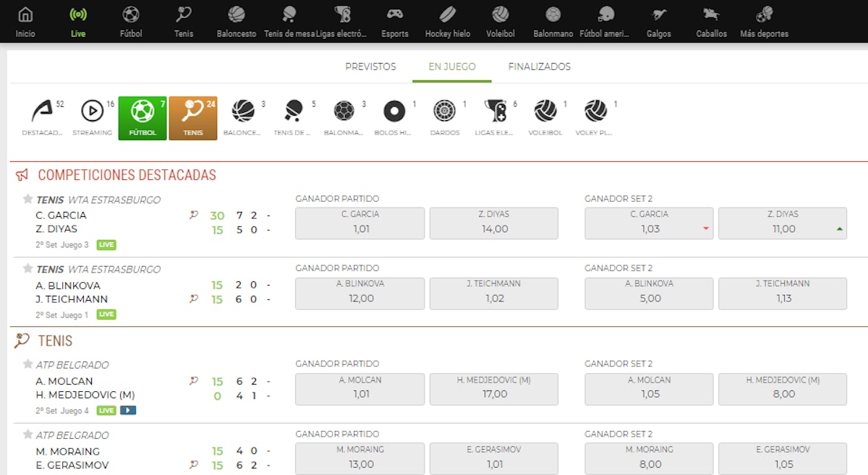Select the Destacados filter icon
The height and width of the screenshot is (475, 868).
[x=43, y=111]
